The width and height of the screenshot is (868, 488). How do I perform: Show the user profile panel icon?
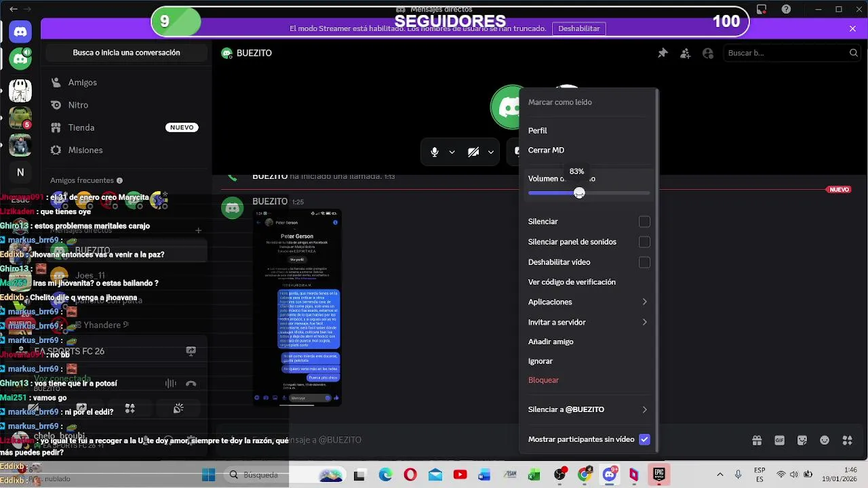click(x=708, y=53)
